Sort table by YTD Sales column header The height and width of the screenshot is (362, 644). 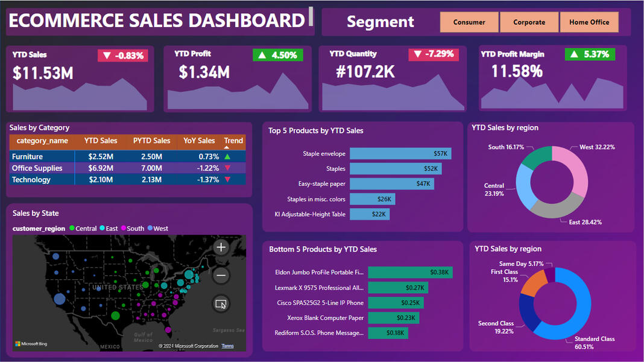(101, 141)
